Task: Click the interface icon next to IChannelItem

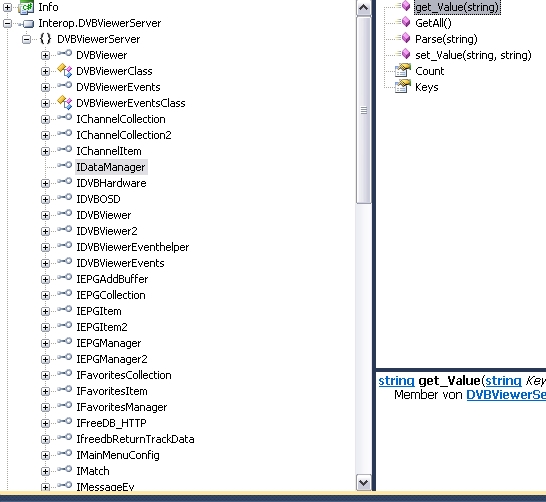Action: point(65,149)
